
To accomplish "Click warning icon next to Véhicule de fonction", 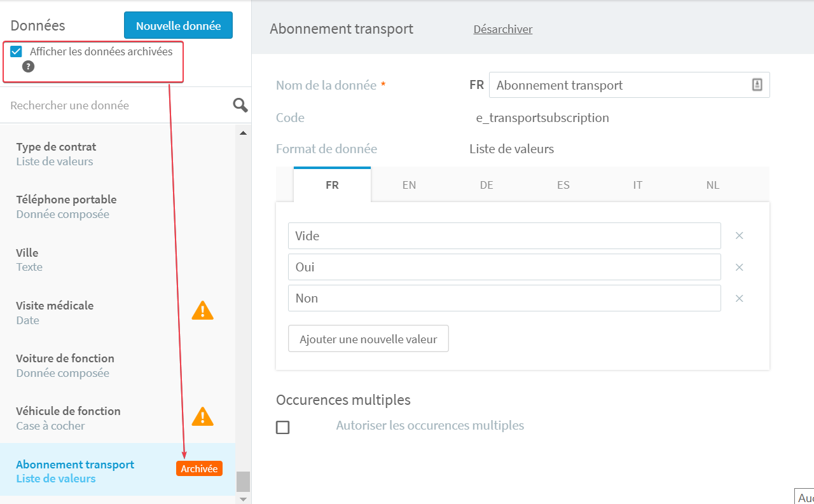I will (x=203, y=416).
